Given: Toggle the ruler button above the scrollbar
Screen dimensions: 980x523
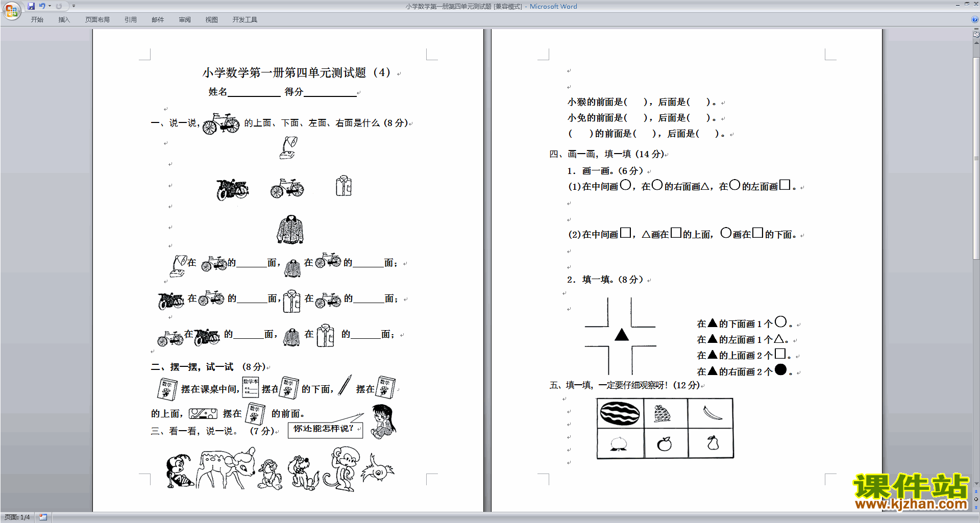Looking at the screenshot, I should coord(976,35).
